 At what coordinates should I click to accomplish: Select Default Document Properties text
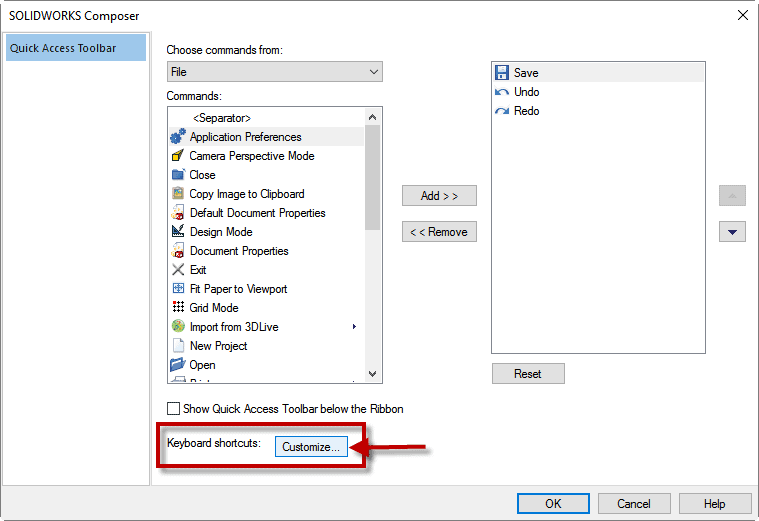[258, 213]
